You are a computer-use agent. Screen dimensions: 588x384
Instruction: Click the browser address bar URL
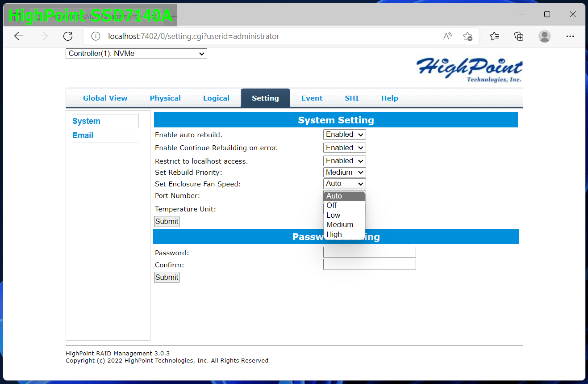click(194, 36)
